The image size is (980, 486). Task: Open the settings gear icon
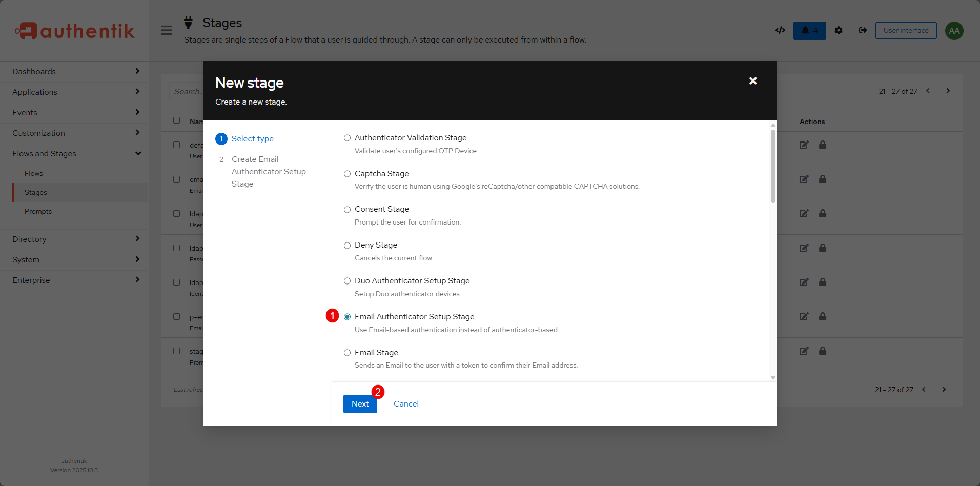click(x=839, y=31)
